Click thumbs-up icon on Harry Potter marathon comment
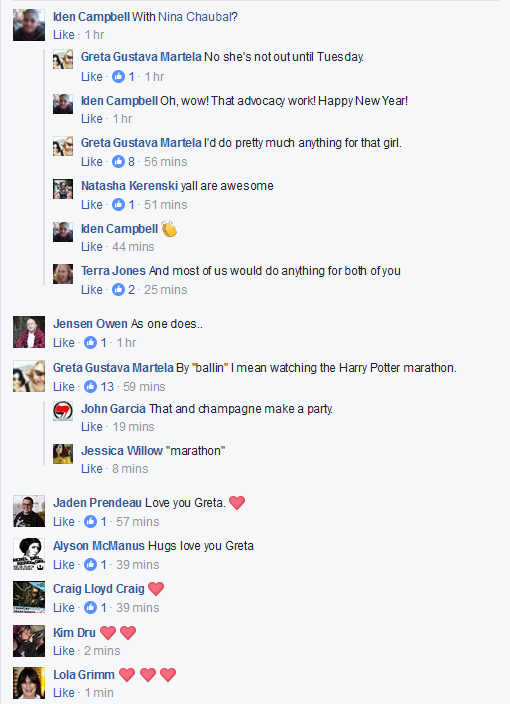Image resolution: width=510 pixels, height=704 pixels. click(90, 386)
